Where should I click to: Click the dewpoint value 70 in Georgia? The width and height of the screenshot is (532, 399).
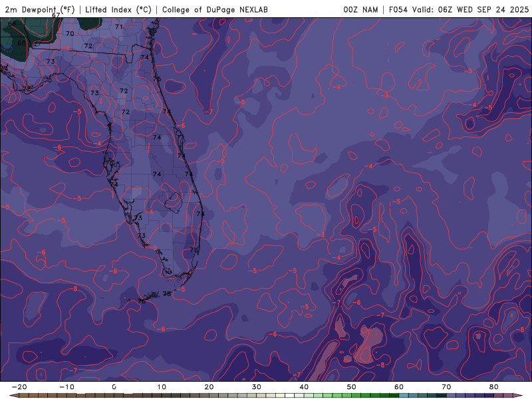[70, 34]
